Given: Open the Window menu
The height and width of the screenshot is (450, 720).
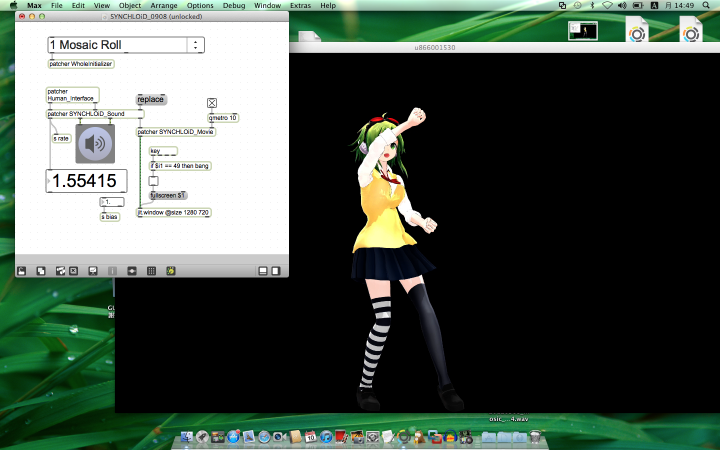Looking at the screenshot, I should (267, 6).
